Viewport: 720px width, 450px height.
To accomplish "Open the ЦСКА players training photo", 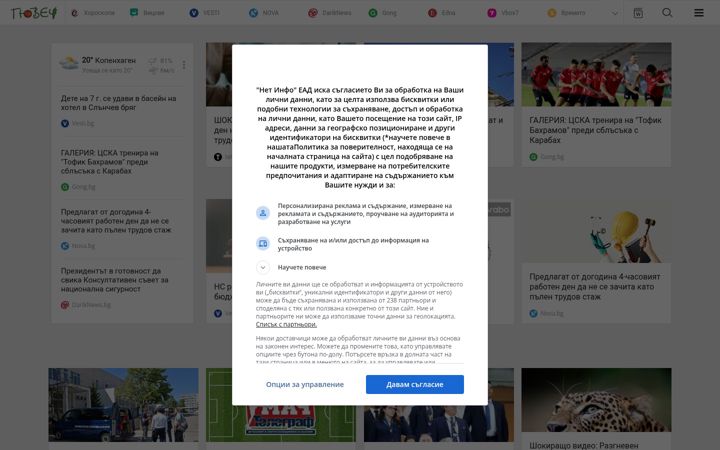I will click(x=596, y=75).
